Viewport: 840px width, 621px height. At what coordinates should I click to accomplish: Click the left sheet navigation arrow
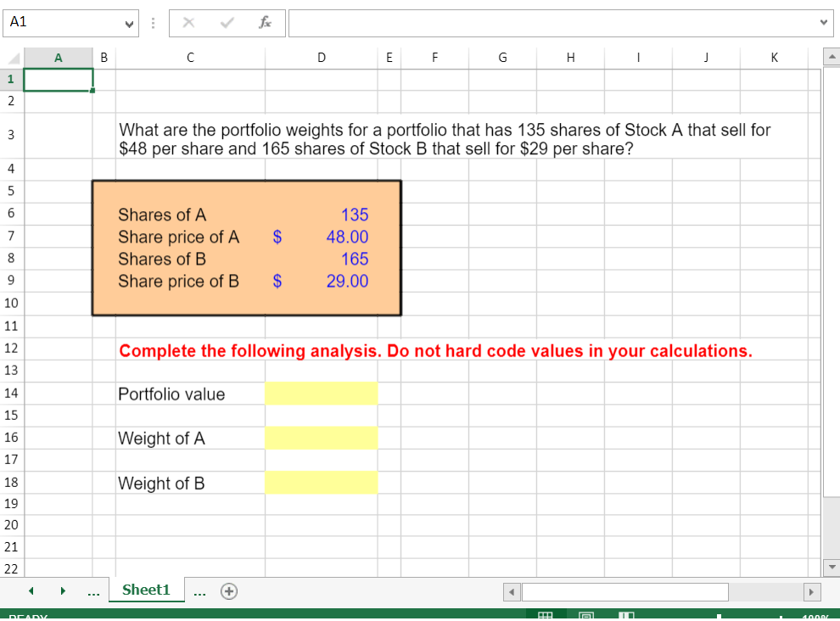pos(31,590)
